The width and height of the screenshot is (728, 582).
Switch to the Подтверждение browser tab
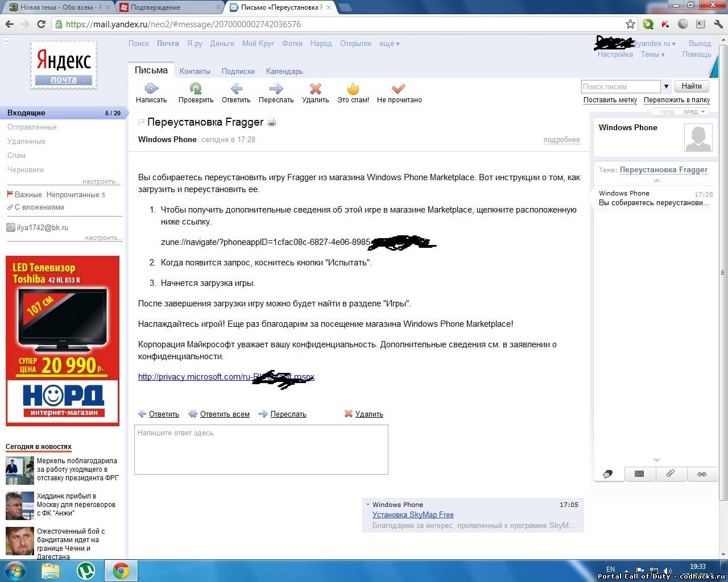tap(170, 7)
